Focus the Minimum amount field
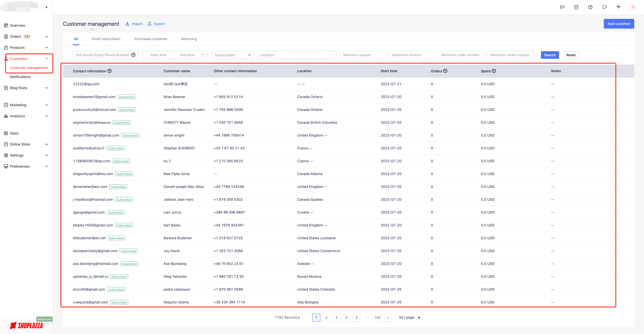 (363, 55)
